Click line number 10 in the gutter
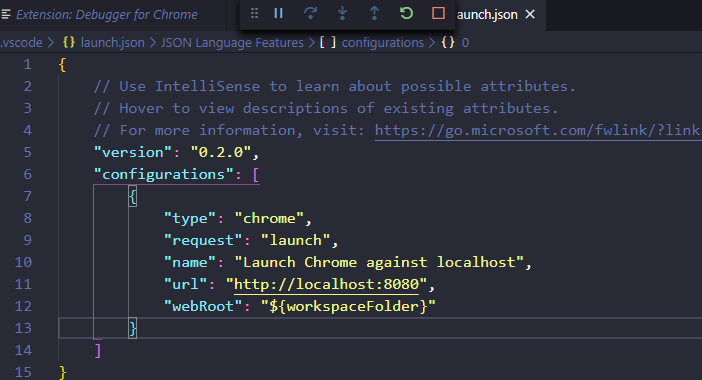Screen dimensions: 702x380 coord(23,262)
